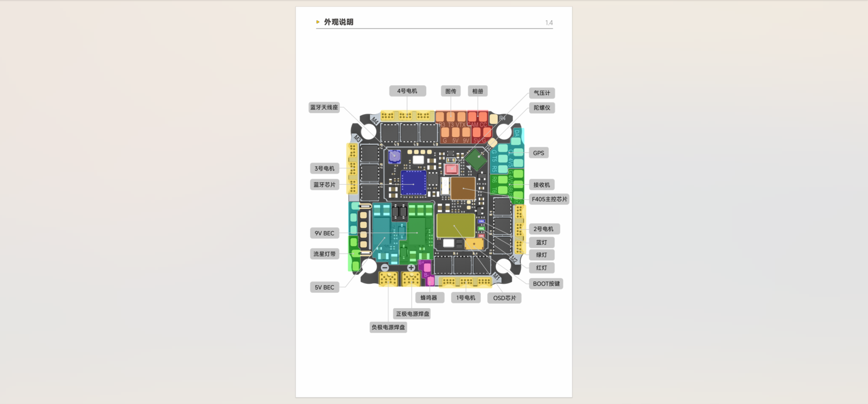Click the GPS label

pyautogui.click(x=539, y=153)
